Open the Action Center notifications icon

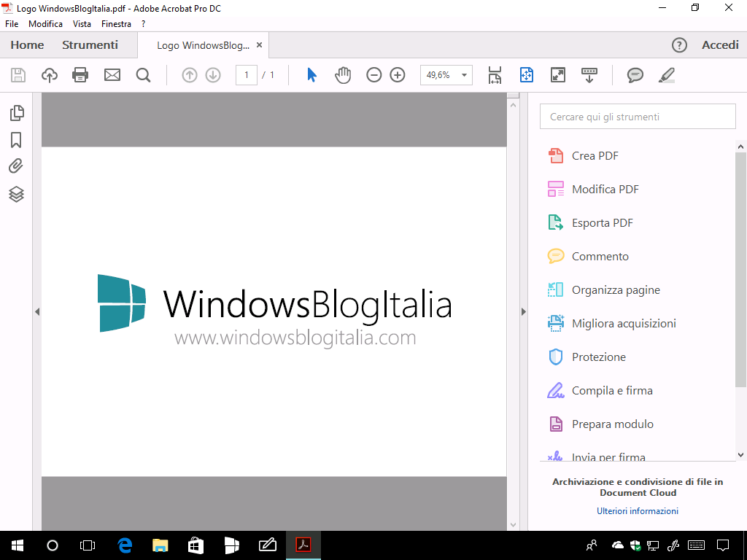[723, 545]
